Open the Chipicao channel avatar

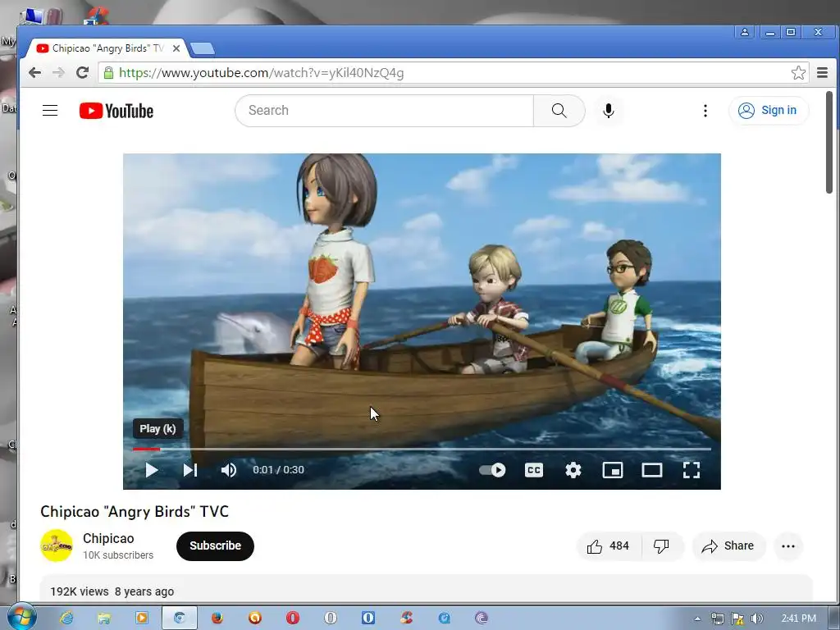tap(57, 546)
